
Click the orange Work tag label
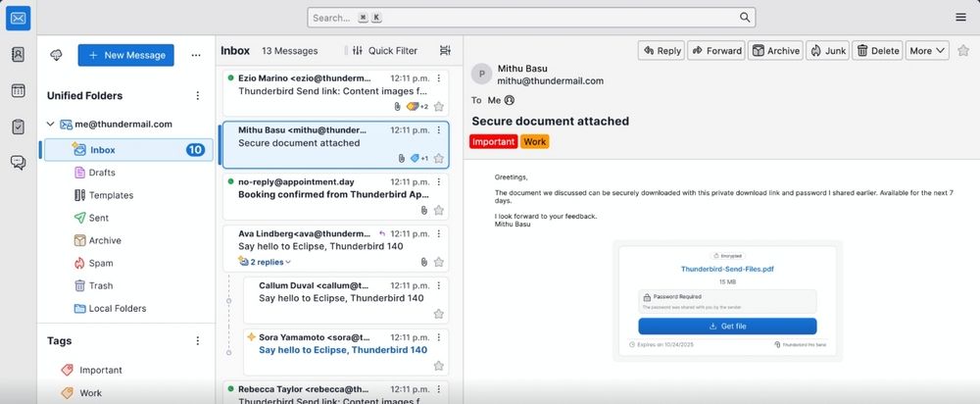(534, 142)
